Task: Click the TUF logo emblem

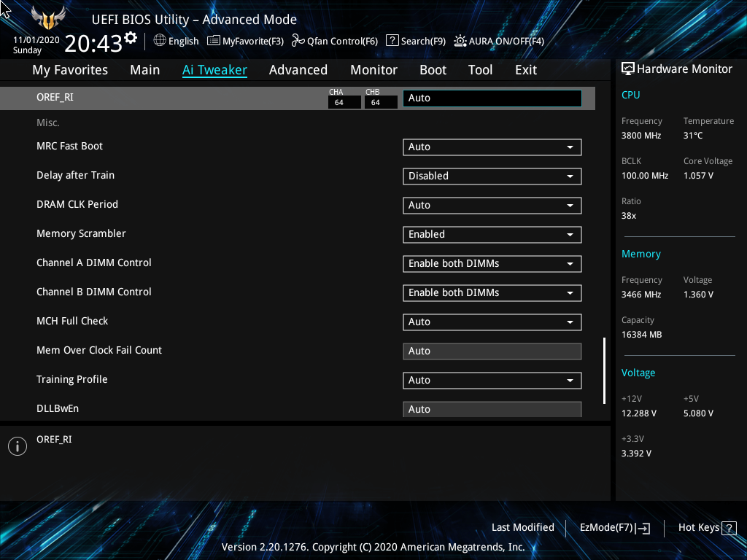Action: point(47,18)
